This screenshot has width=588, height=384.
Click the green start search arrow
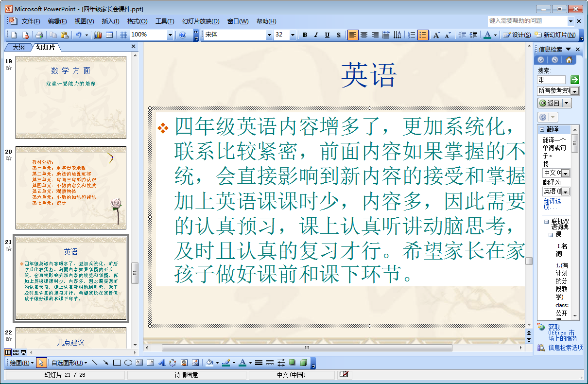575,79
